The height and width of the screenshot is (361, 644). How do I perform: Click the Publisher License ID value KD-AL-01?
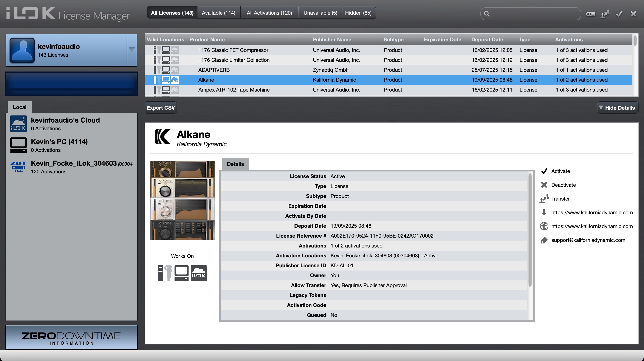[x=342, y=265]
